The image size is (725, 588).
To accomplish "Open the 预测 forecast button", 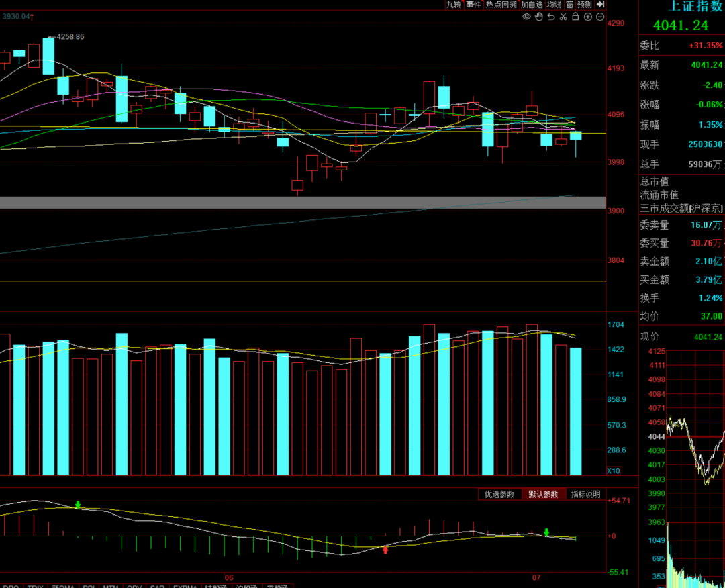I will tap(585, 4).
